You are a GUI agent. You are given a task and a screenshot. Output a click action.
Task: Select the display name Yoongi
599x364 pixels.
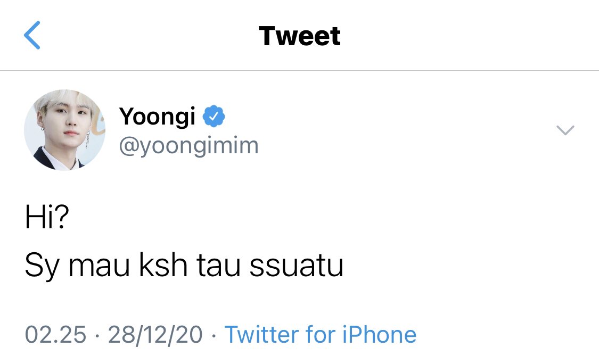coord(158,117)
